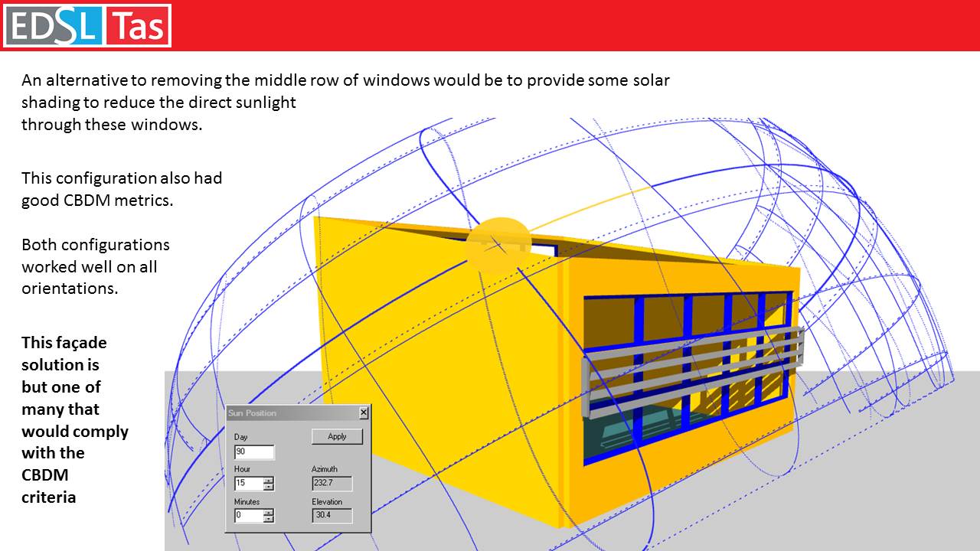Viewport: 980px width, 551px height.
Task: Close the Sun Position dialog
Action: (x=364, y=413)
